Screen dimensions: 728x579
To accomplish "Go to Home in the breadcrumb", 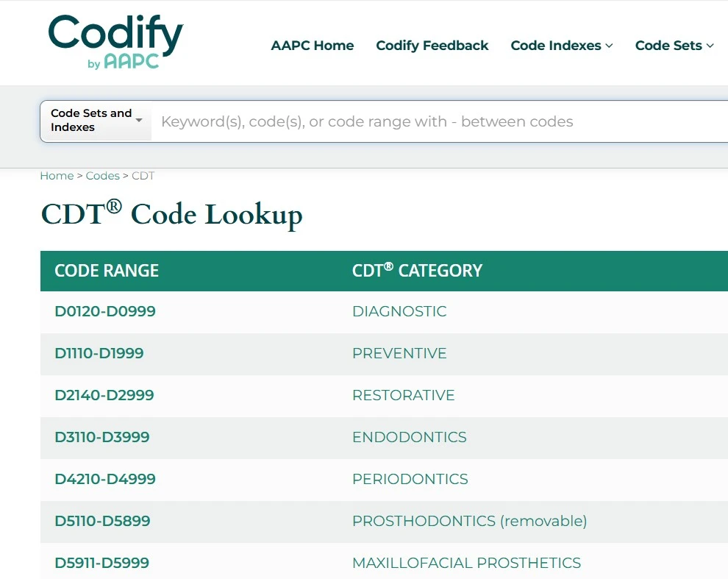I will coord(57,176).
